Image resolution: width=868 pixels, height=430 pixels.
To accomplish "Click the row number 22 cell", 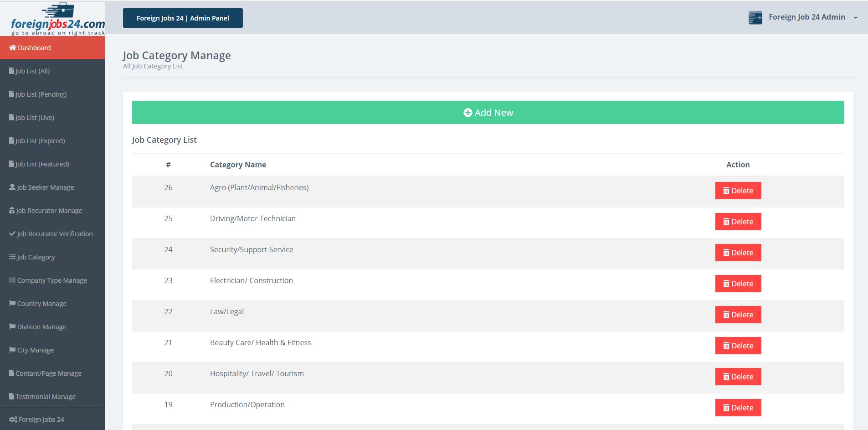I will click(168, 311).
